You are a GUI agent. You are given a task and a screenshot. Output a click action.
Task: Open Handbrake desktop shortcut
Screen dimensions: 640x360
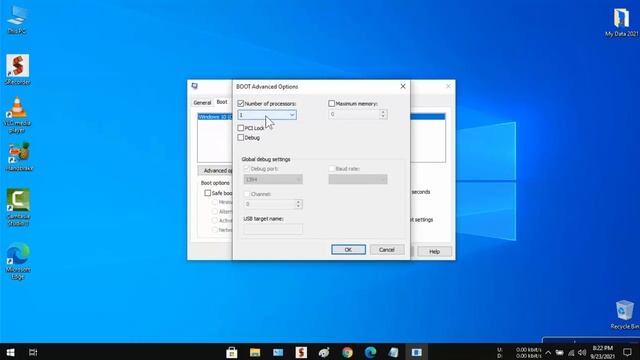[19, 157]
